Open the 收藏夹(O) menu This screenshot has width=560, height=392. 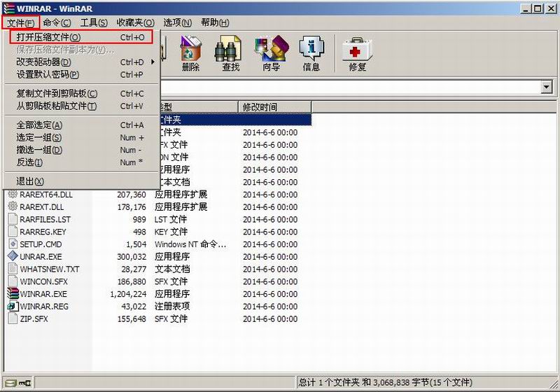point(135,23)
